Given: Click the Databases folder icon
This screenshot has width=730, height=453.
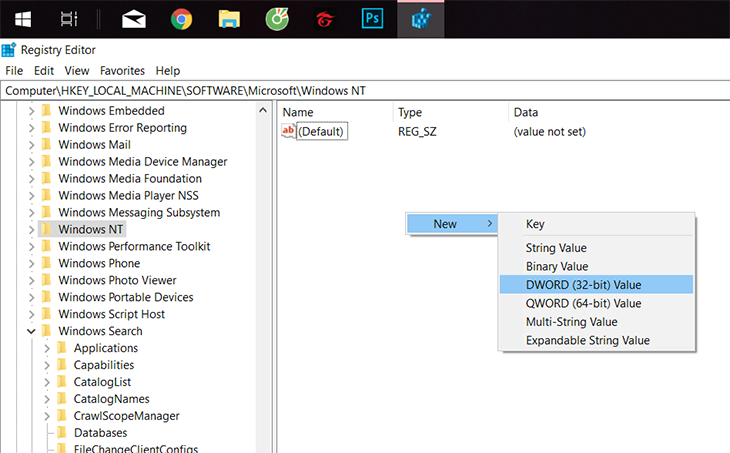Looking at the screenshot, I should click(x=62, y=433).
